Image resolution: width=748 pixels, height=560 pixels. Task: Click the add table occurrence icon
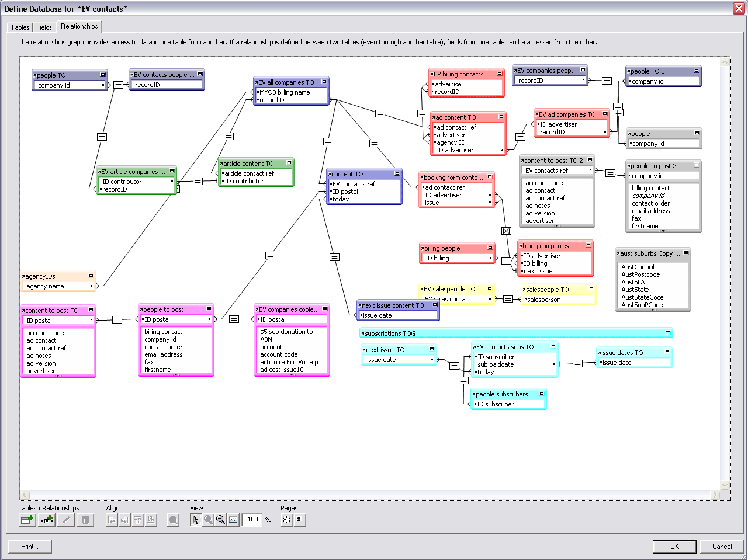(x=27, y=520)
